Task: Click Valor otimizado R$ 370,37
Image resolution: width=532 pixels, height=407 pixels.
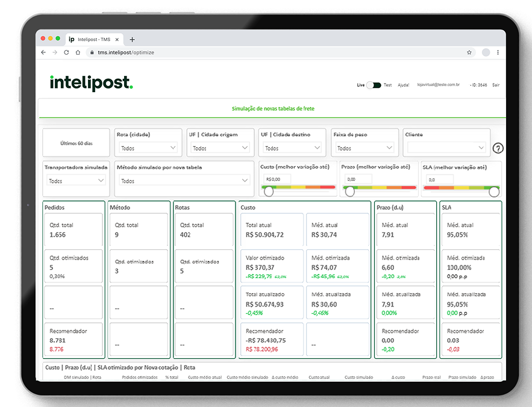Action: [x=260, y=267]
